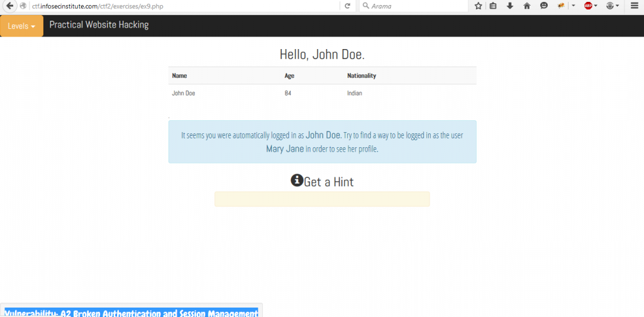Open the Adblock Plus dropdown menu
The image size is (644, 317).
click(596, 6)
